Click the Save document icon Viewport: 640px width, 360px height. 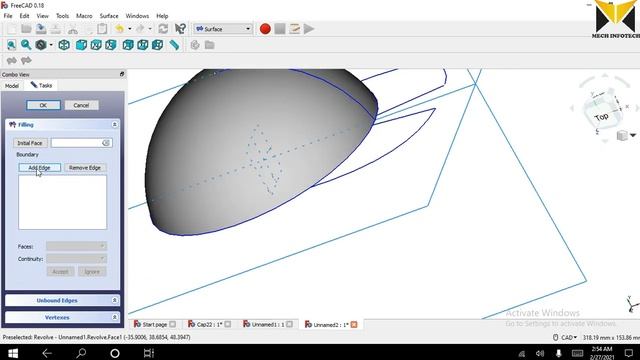coord(41,29)
